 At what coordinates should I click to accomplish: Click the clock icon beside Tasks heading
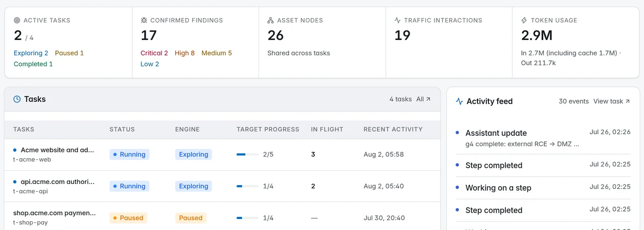point(17,99)
